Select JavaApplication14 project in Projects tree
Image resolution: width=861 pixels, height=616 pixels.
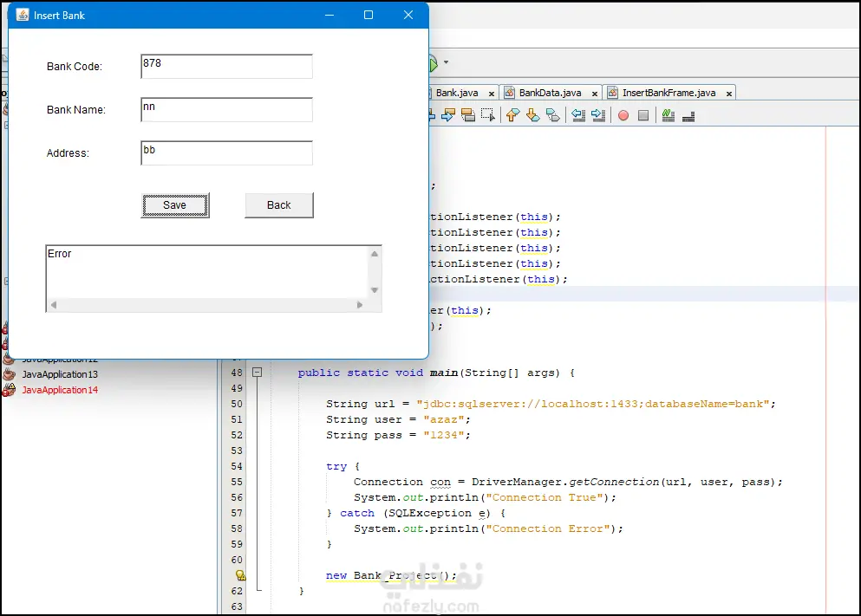(x=60, y=390)
